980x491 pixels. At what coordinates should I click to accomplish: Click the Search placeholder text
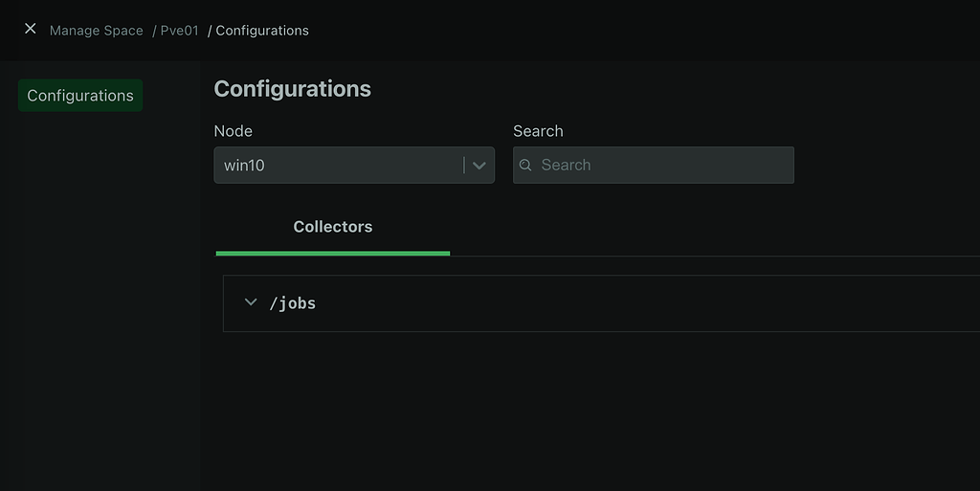click(x=566, y=165)
